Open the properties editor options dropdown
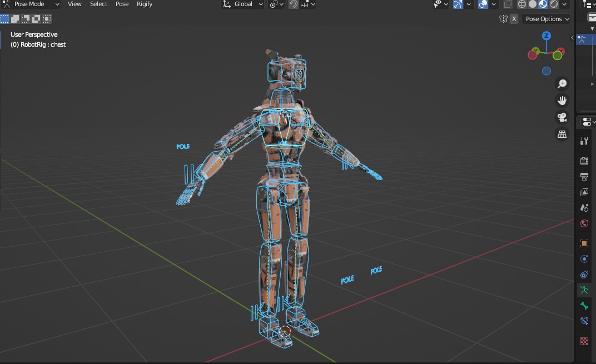Screen dimensions: 596x364 (588, 122)
